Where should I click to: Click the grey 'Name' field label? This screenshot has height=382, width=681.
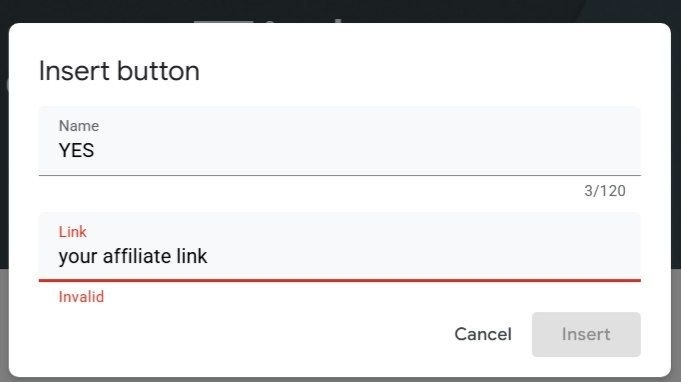tap(79, 126)
